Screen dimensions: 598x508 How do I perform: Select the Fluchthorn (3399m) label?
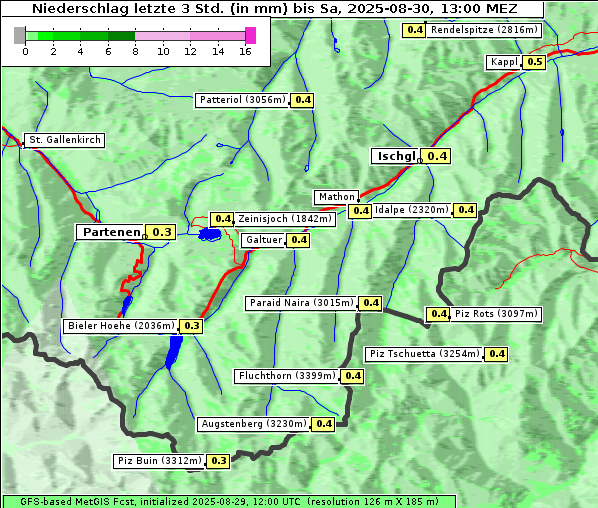click(287, 376)
